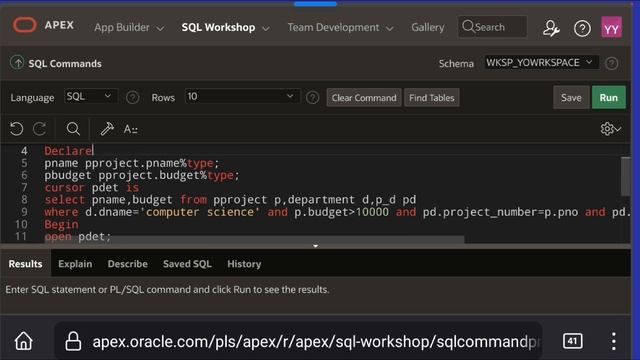Screen dimensions: 640x360
Task: Toggle autocomplete A icon in editor toolbar
Action: 131,129
